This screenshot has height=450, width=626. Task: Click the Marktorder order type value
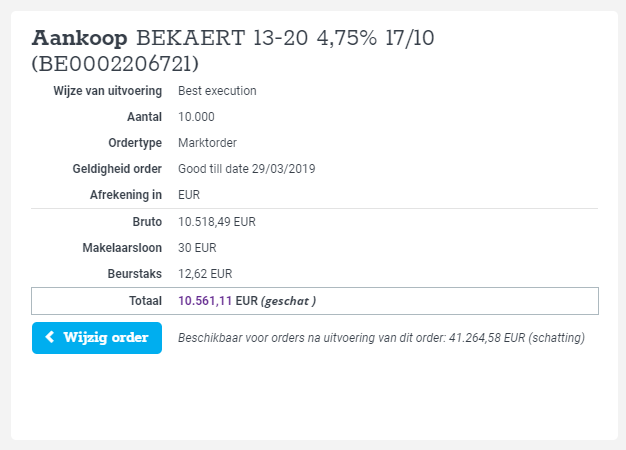point(207,143)
